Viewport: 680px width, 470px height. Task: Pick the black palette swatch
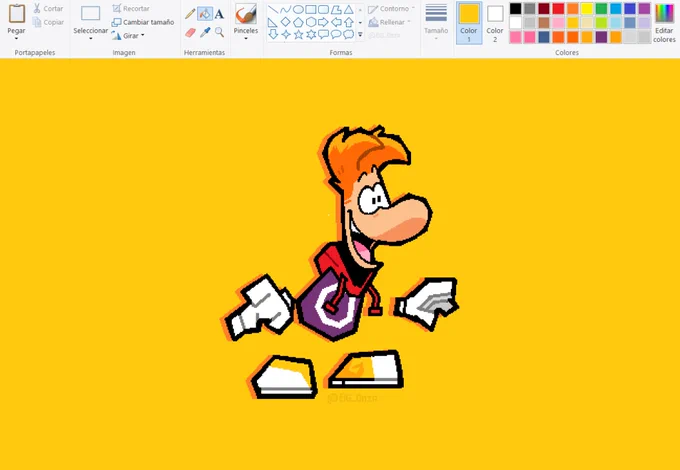(x=516, y=8)
